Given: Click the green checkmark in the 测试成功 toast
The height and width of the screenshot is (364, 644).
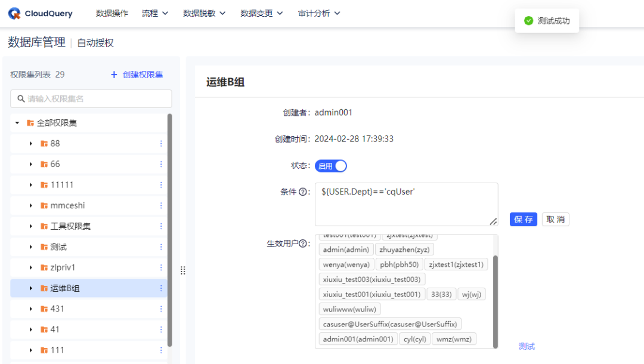Looking at the screenshot, I should pyautogui.click(x=528, y=20).
